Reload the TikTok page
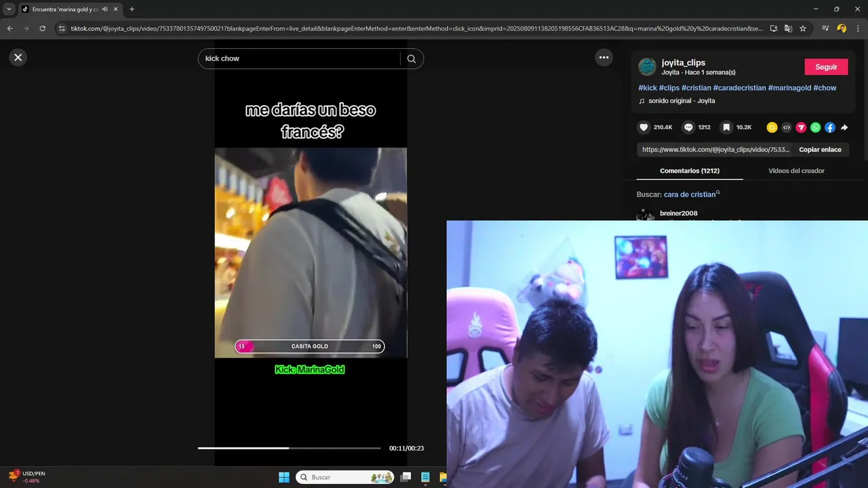 click(42, 28)
